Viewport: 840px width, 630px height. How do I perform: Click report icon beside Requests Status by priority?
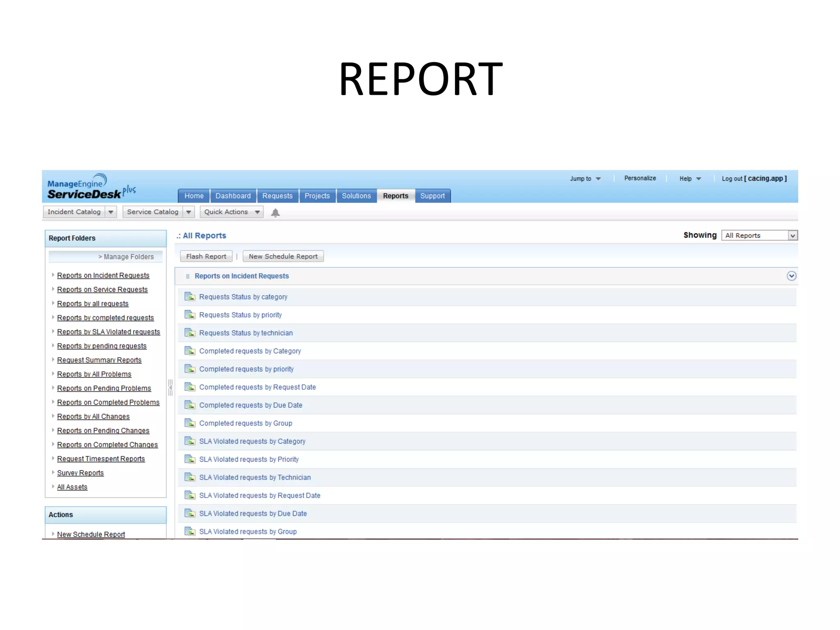(189, 315)
